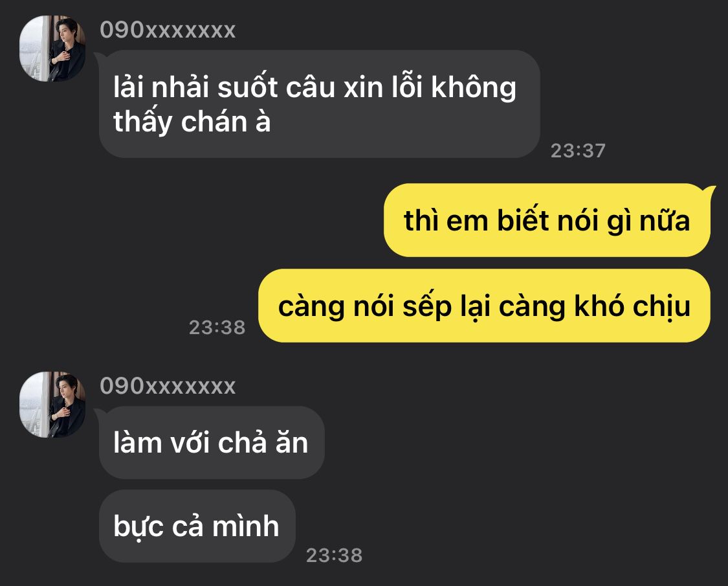This screenshot has width=728, height=586.
Task: Click the word 'ăn' in the grey bubble
Action: (292, 442)
